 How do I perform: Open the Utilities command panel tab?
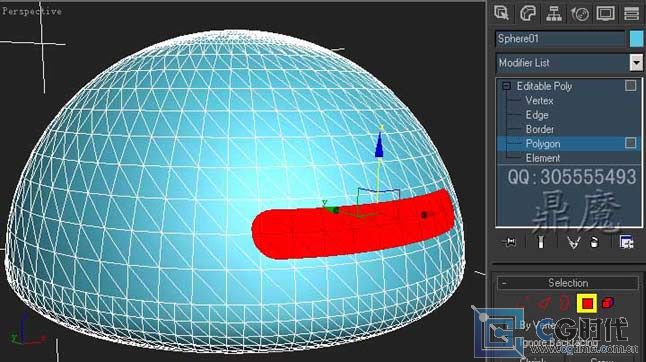631,13
